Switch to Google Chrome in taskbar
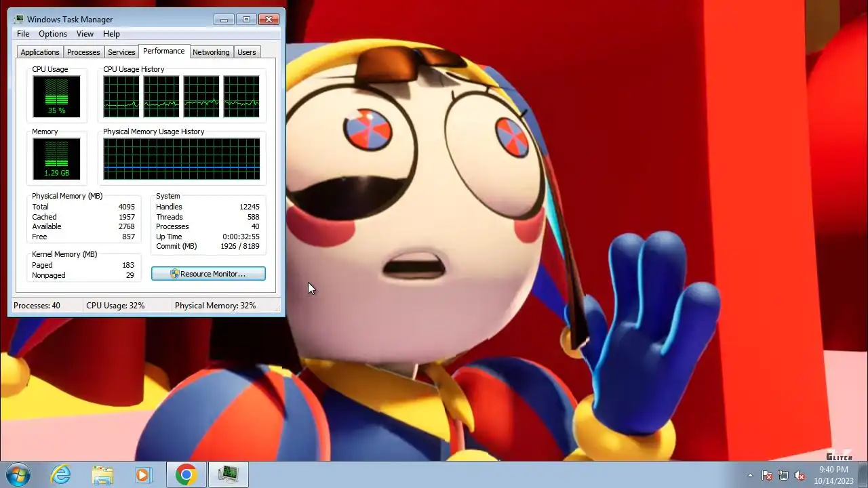The image size is (868, 488). tap(186, 474)
